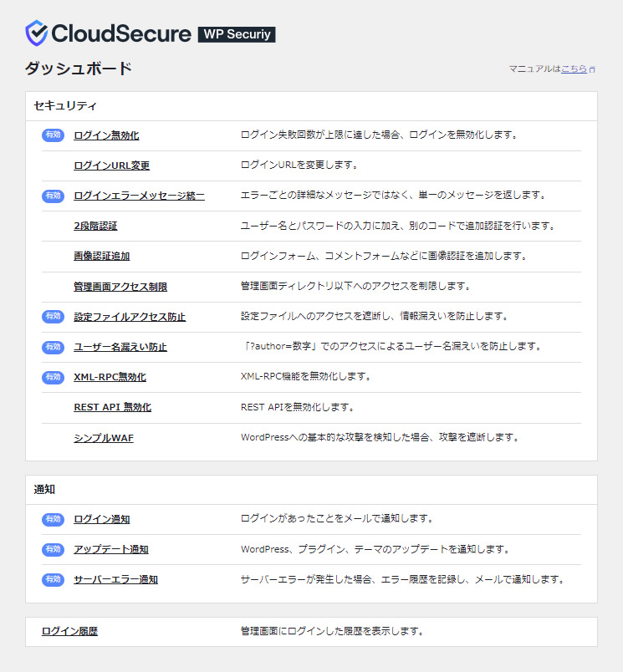This screenshot has height=672, width=623.
Task: Open the ユーザー名漏えい防止 link
Action: coord(120,347)
